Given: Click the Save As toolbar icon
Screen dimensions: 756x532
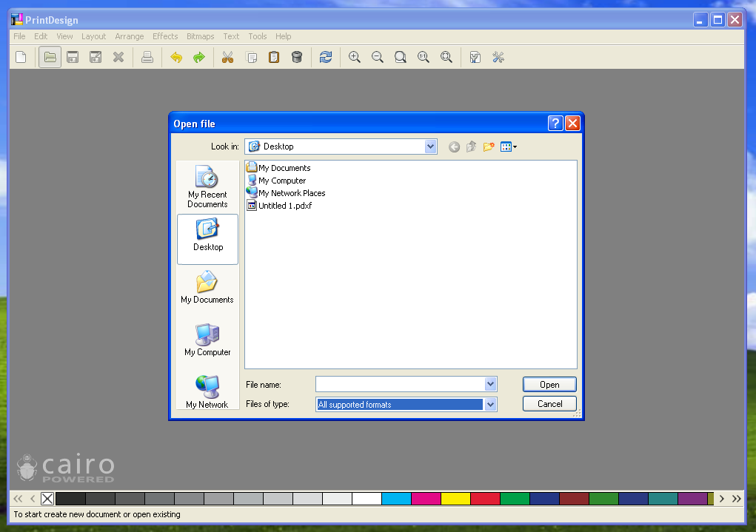Looking at the screenshot, I should tap(96, 58).
